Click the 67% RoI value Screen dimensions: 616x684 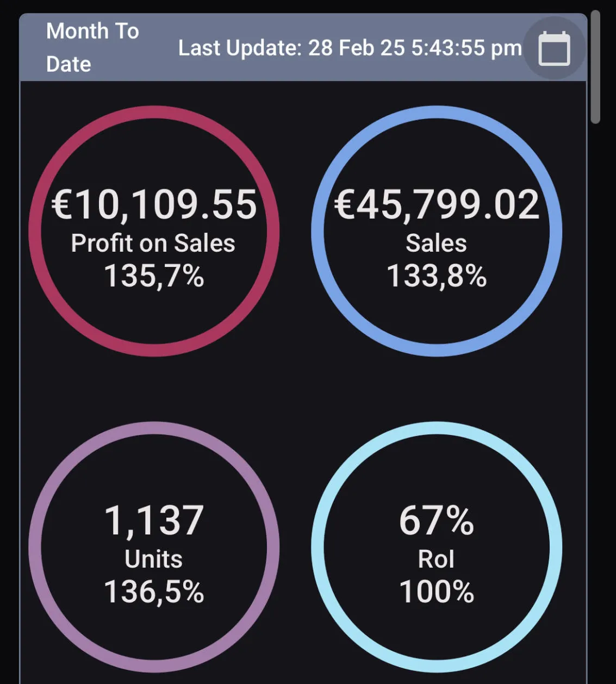[x=437, y=520]
